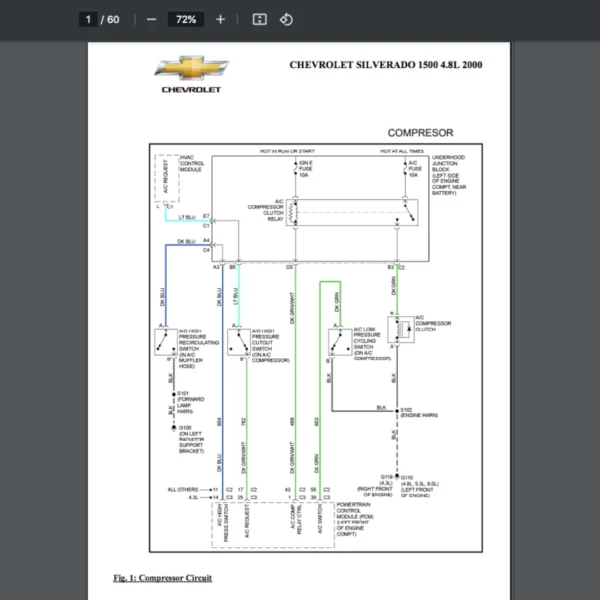The width and height of the screenshot is (600, 600).
Task: Click the horizontal 'DK BLU' label near A4
Action: [x=186, y=241]
